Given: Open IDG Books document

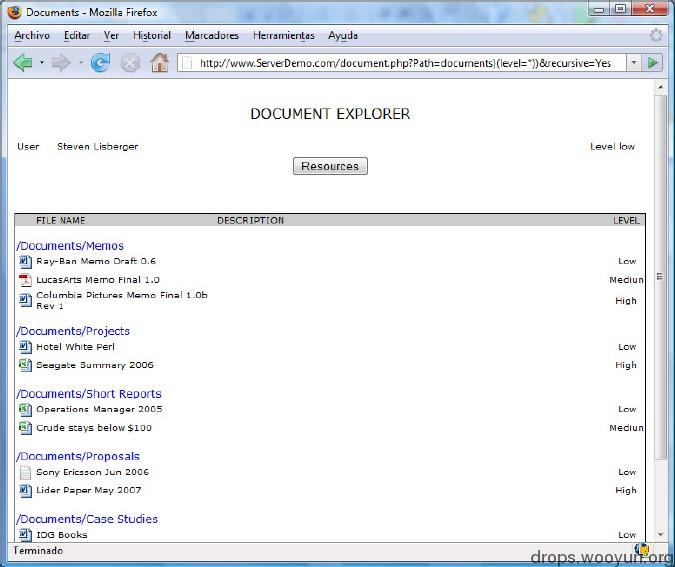Looking at the screenshot, I should pyautogui.click(x=62, y=535).
